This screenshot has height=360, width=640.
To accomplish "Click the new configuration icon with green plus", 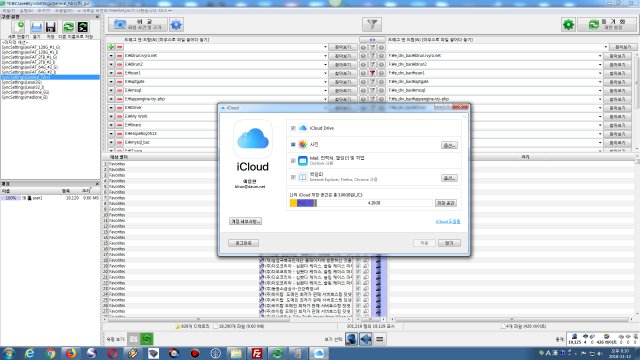I will pos(18,27).
